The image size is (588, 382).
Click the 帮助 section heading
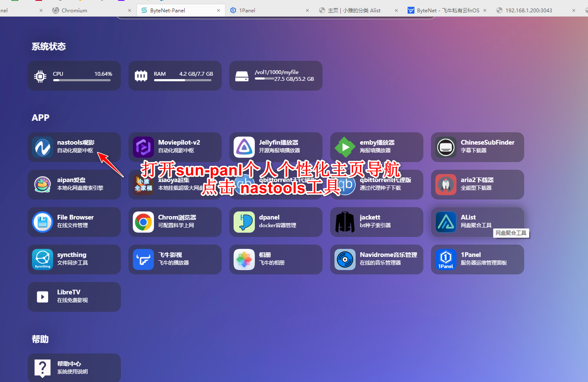pyautogui.click(x=40, y=339)
